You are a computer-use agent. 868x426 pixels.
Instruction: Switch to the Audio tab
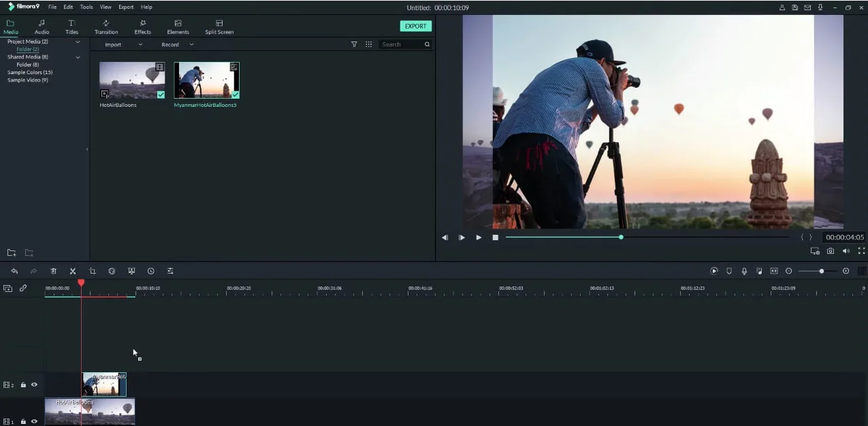click(x=42, y=27)
